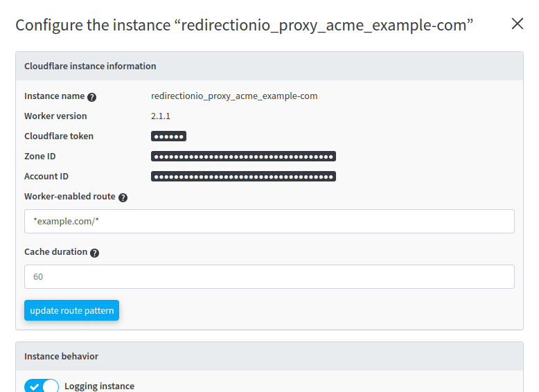The image size is (539, 392).
Task: Focus the Worker-enabled route input field
Action: click(269, 221)
